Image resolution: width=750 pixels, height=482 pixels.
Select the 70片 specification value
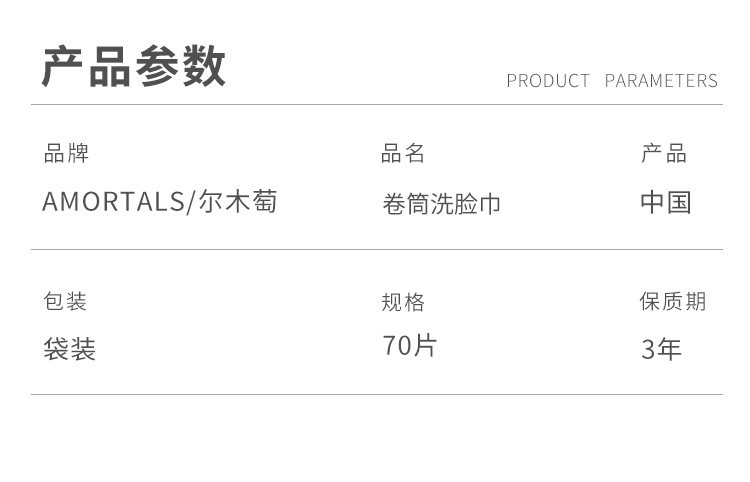point(410,347)
